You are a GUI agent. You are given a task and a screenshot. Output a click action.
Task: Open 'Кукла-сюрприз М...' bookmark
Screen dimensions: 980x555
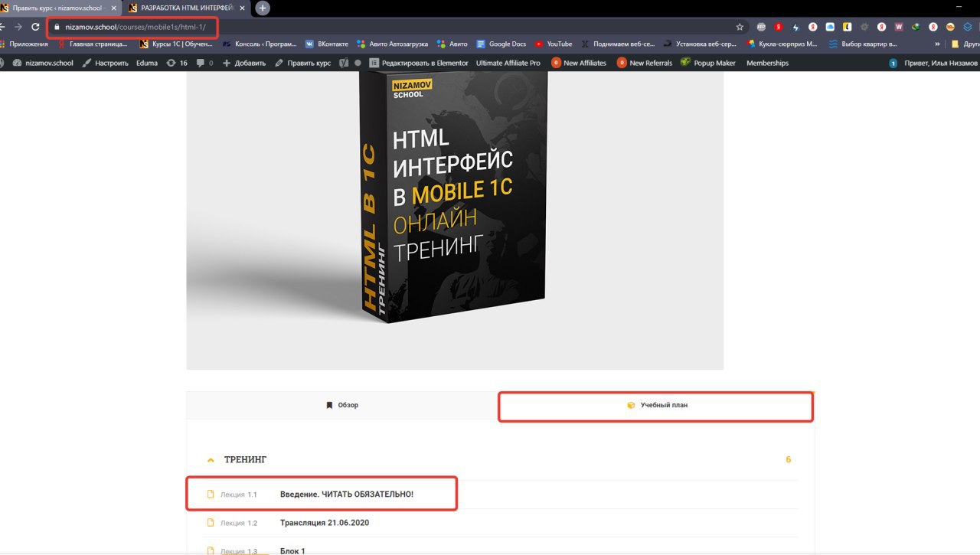pos(782,44)
